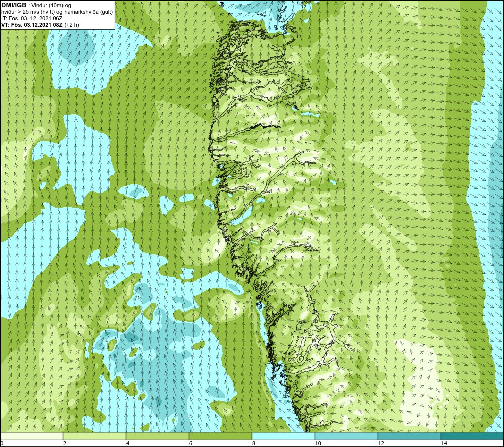This screenshot has width=504, height=447.
Task: Click the '10' tick label on scale
Action: pos(318,444)
